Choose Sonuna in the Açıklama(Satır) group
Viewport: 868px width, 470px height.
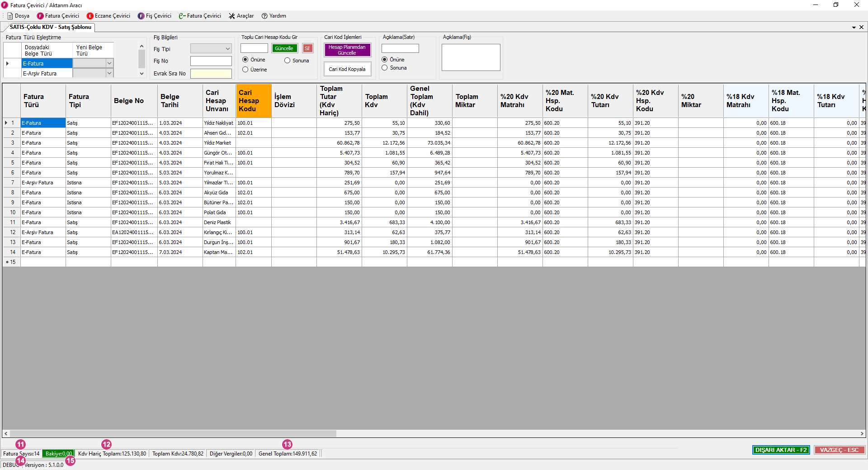[385, 68]
